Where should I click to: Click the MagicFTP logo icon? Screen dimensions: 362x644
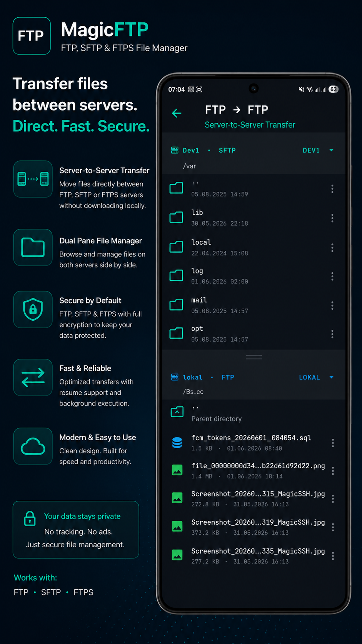point(32,36)
